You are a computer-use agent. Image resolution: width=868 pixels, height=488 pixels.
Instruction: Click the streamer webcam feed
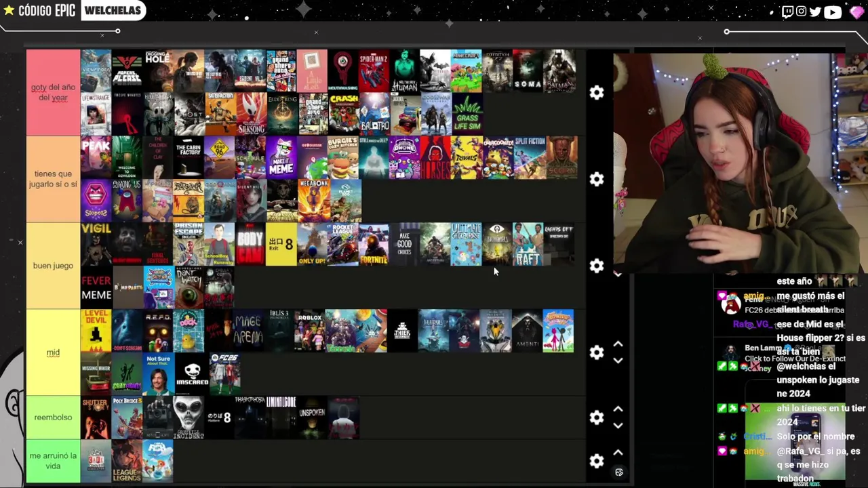(730, 163)
